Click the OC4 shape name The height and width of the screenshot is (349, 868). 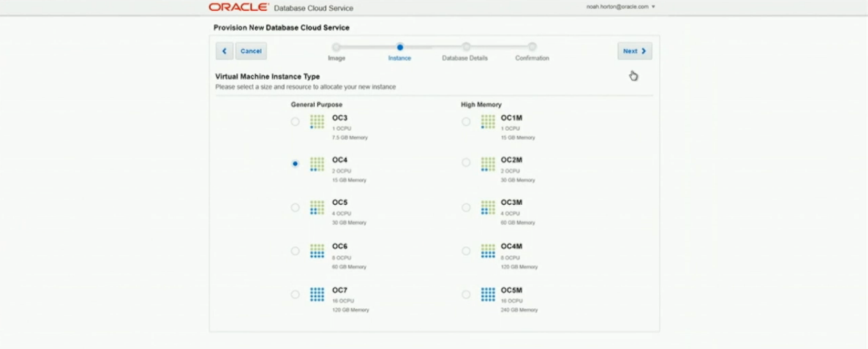point(340,160)
